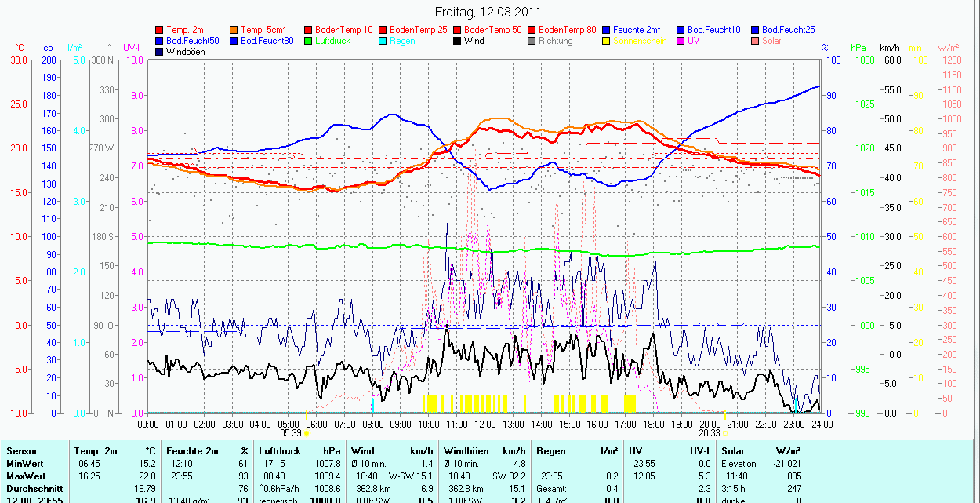
Task: Click the Regen legend label
Action: tap(402, 41)
